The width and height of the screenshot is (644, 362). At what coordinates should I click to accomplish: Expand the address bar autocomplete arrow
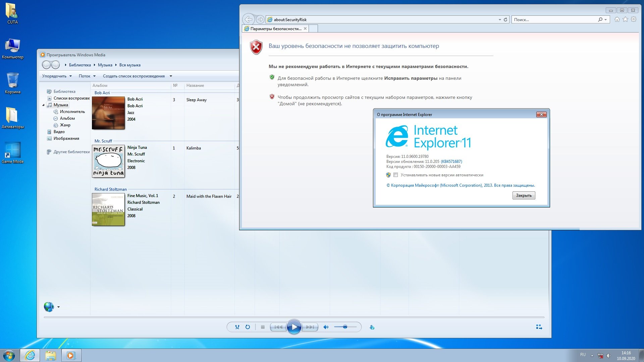coord(500,19)
